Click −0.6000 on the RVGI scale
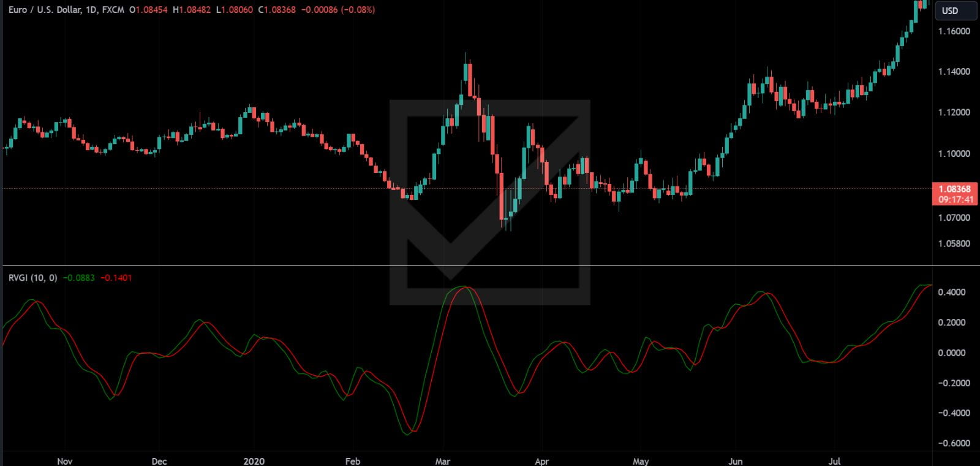Viewport: 980px width, 466px height. pyautogui.click(x=954, y=443)
